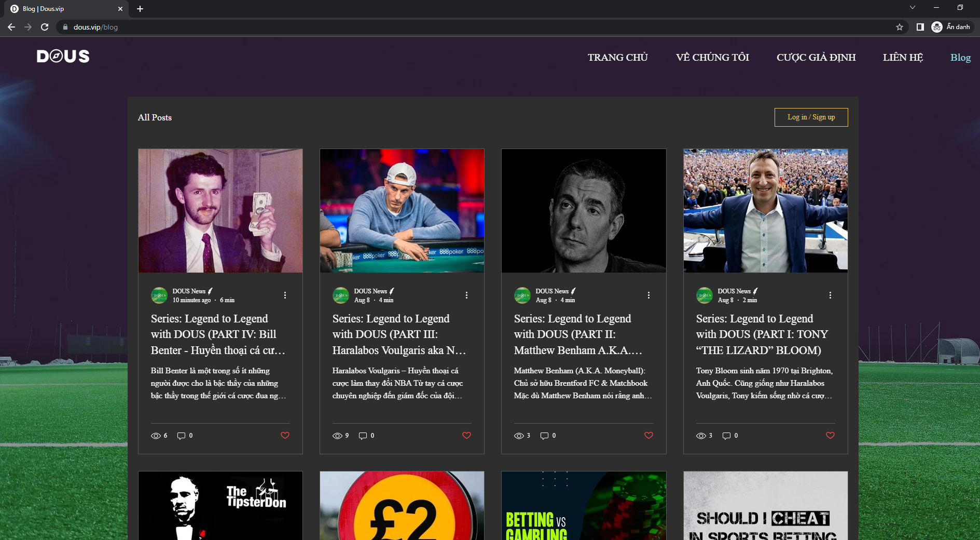The width and height of the screenshot is (980, 540).
Task: Open the Matthew Benham PART II post title
Action: [578, 334]
